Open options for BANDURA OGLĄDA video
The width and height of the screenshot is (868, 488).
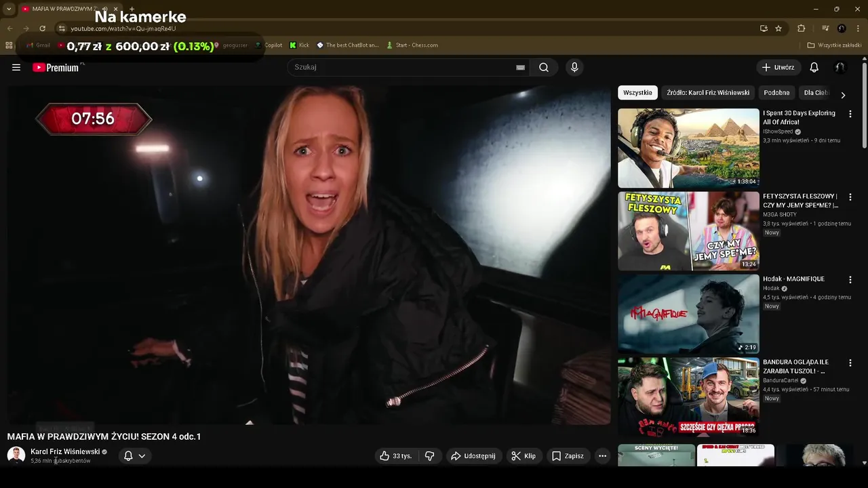click(x=850, y=363)
